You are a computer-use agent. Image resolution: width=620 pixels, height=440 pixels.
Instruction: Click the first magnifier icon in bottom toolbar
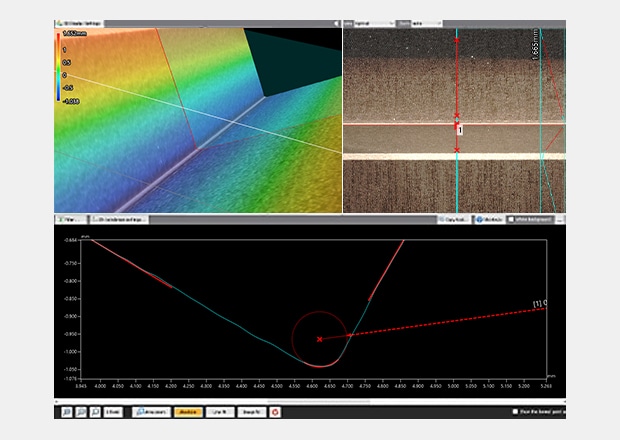point(64,411)
